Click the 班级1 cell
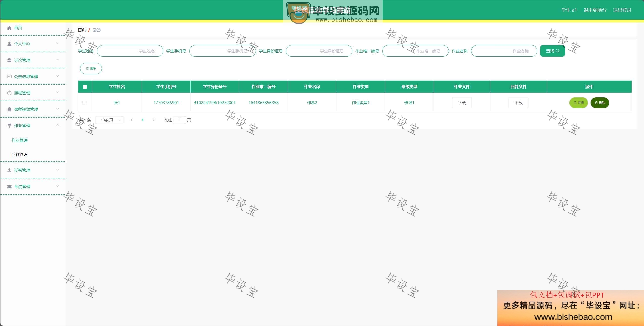 (x=409, y=103)
